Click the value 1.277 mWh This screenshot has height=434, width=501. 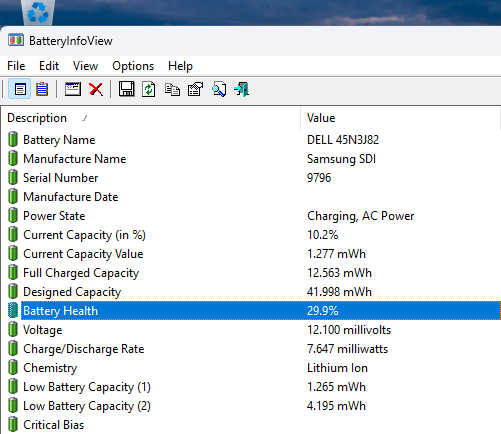(336, 254)
